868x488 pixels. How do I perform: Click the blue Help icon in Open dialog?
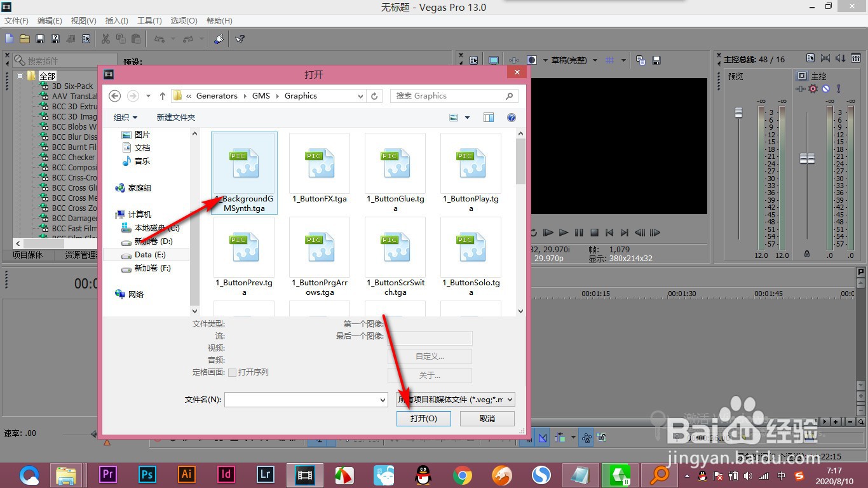click(x=512, y=118)
